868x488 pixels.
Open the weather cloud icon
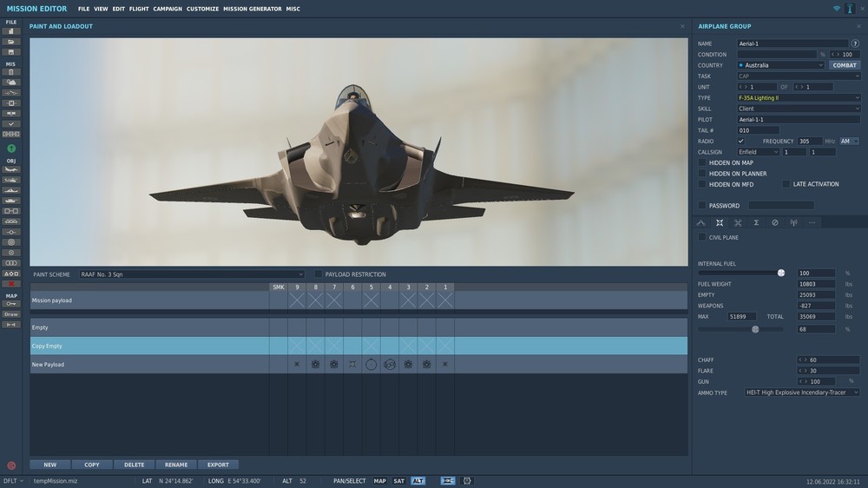pos(11,82)
